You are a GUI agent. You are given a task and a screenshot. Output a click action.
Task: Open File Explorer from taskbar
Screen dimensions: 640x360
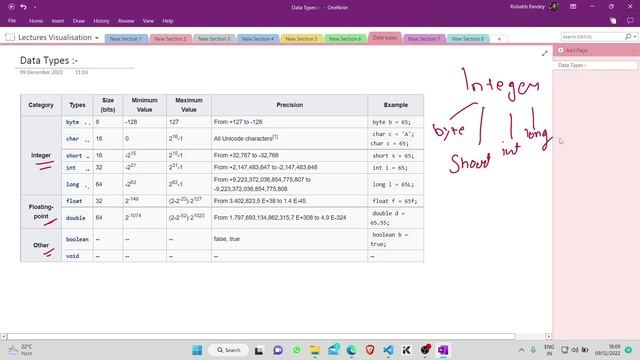coord(315,350)
